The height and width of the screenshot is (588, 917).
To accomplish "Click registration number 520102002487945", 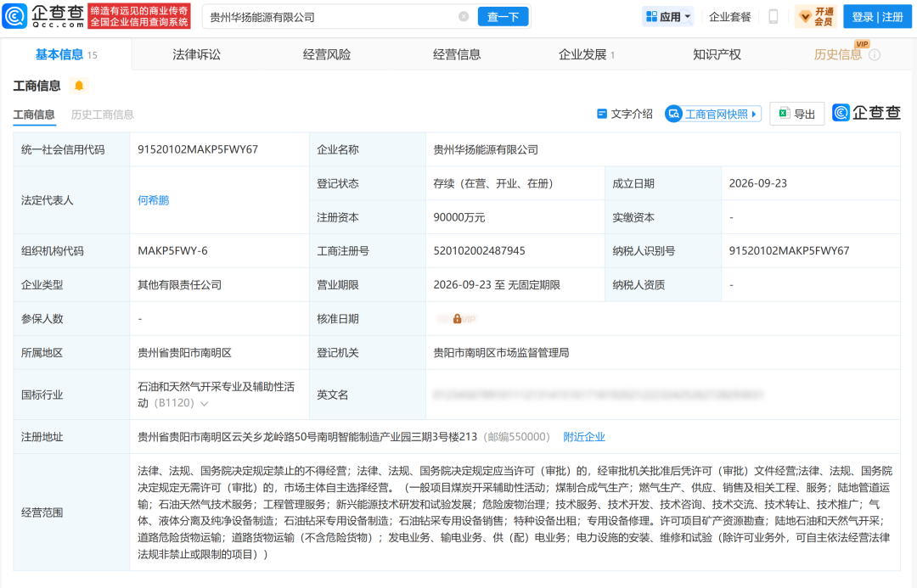I will click(479, 251).
